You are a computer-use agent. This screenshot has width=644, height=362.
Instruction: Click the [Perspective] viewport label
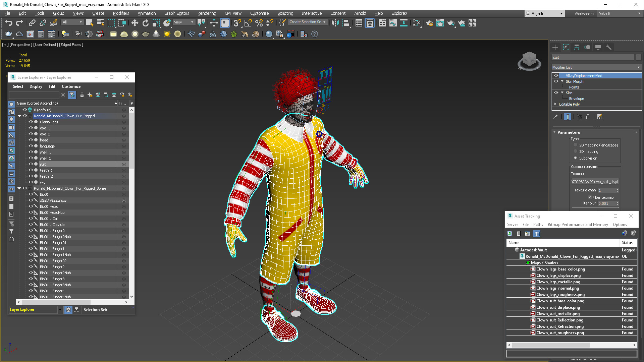[21, 45]
